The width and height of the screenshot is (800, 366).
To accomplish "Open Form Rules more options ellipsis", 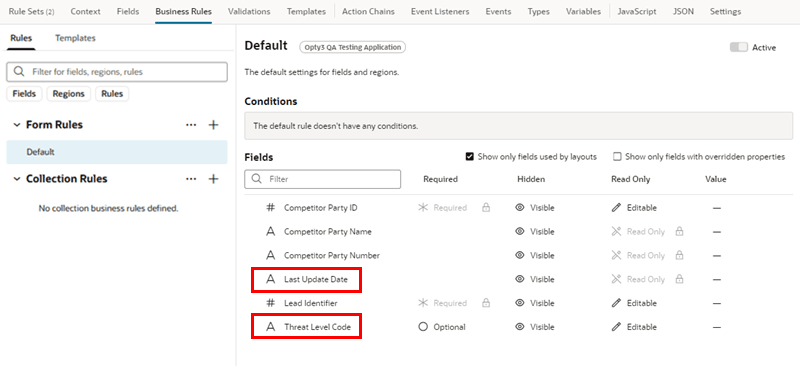I will point(191,125).
